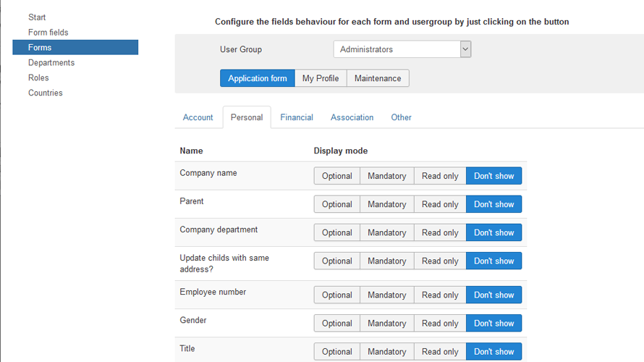The width and height of the screenshot is (644, 362).
Task: Choose Don't show for Update childs
Action: coord(493,261)
